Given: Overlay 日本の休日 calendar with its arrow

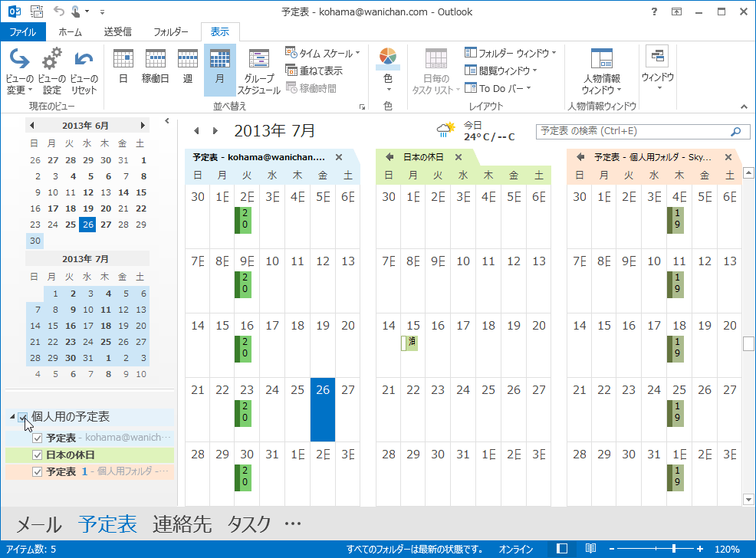Looking at the screenshot, I should 390,157.
